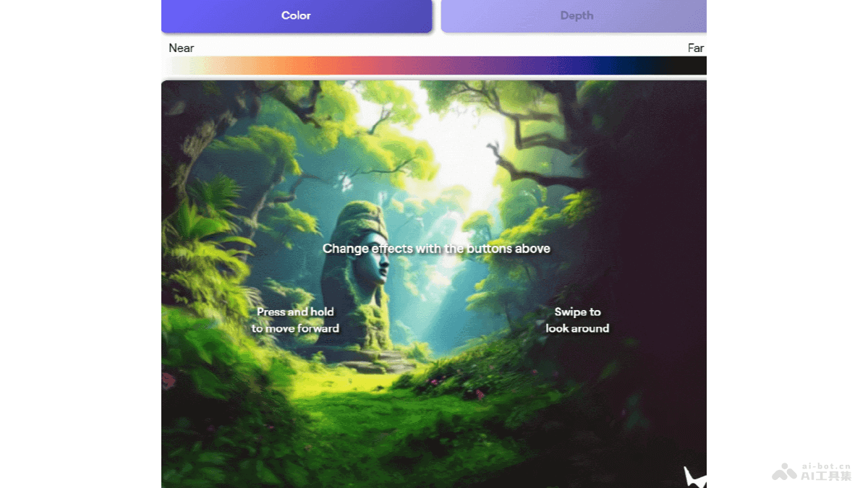The height and width of the screenshot is (488, 868).
Task: Click the 'Swipe to look around' hint
Action: click(577, 320)
